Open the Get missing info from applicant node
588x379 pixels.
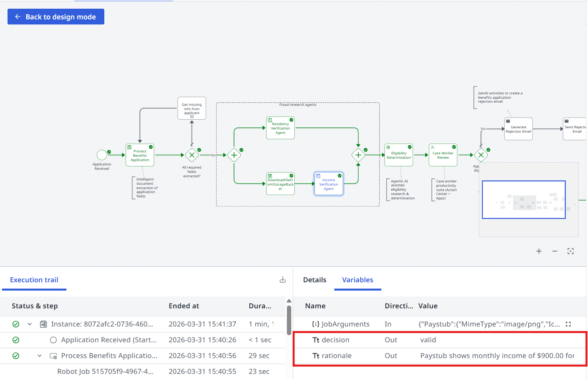coord(192,108)
